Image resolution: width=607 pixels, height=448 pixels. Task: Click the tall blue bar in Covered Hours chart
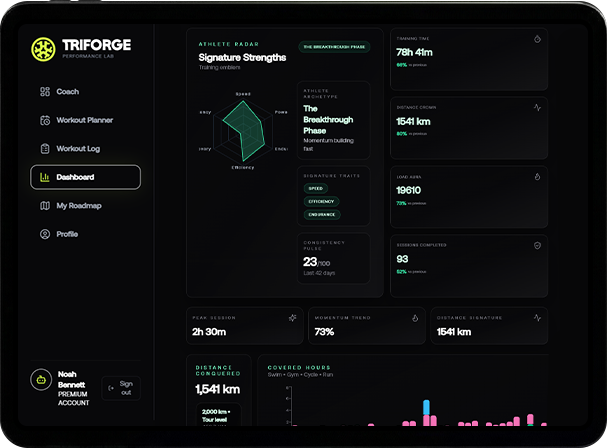tap(428, 407)
